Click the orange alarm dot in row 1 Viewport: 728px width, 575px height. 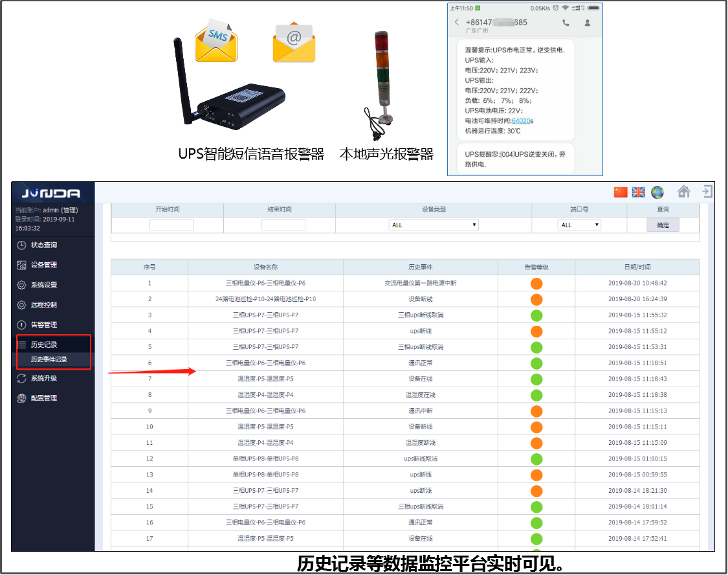[536, 284]
